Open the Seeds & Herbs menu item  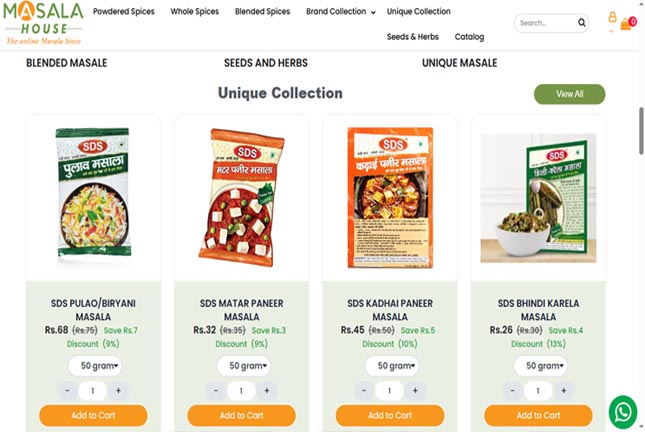(412, 37)
